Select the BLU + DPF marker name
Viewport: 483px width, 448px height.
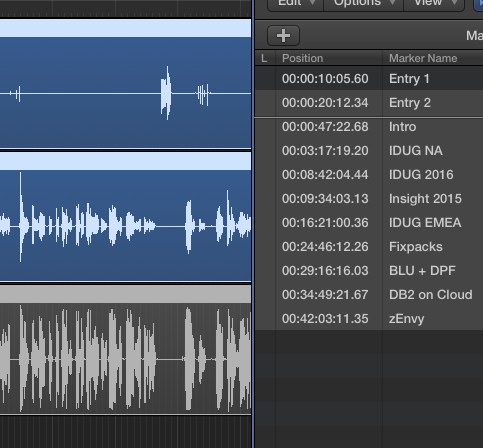(x=422, y=271)
